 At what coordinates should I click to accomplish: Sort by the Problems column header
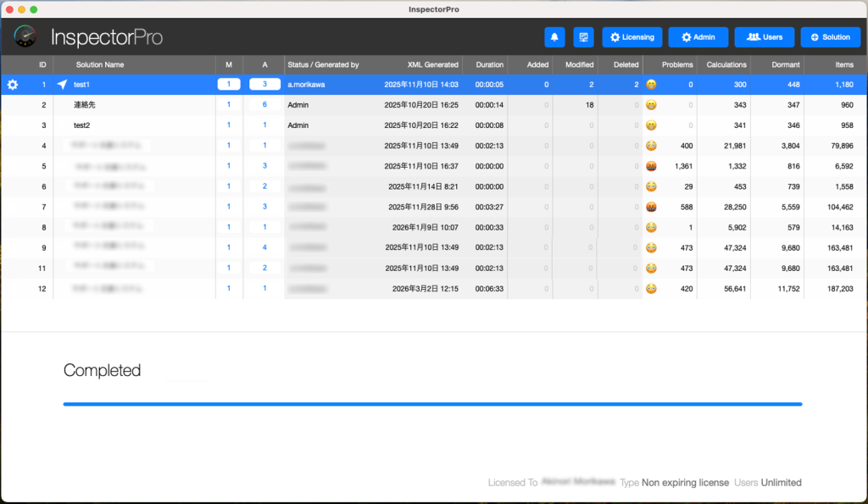[x=676, y=64]
